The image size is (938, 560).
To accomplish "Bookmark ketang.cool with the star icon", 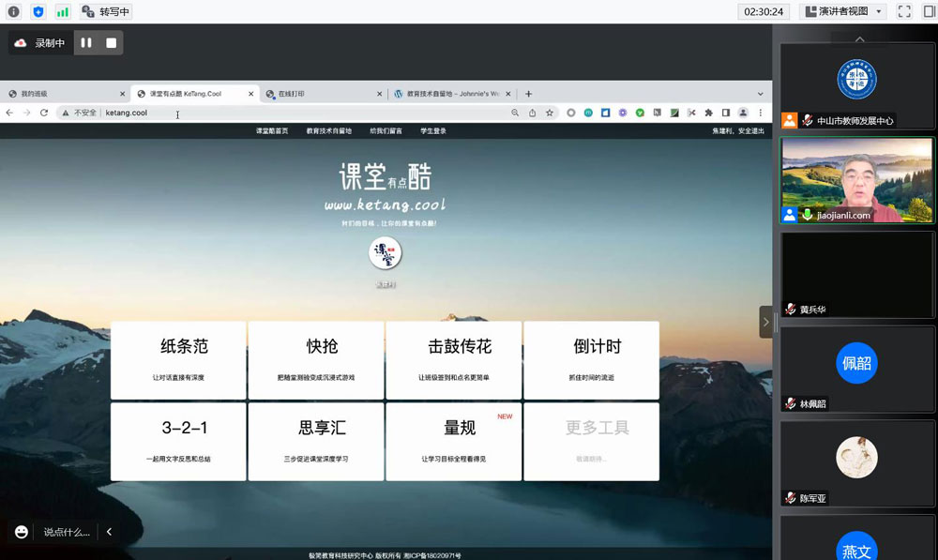I will 550,113.
